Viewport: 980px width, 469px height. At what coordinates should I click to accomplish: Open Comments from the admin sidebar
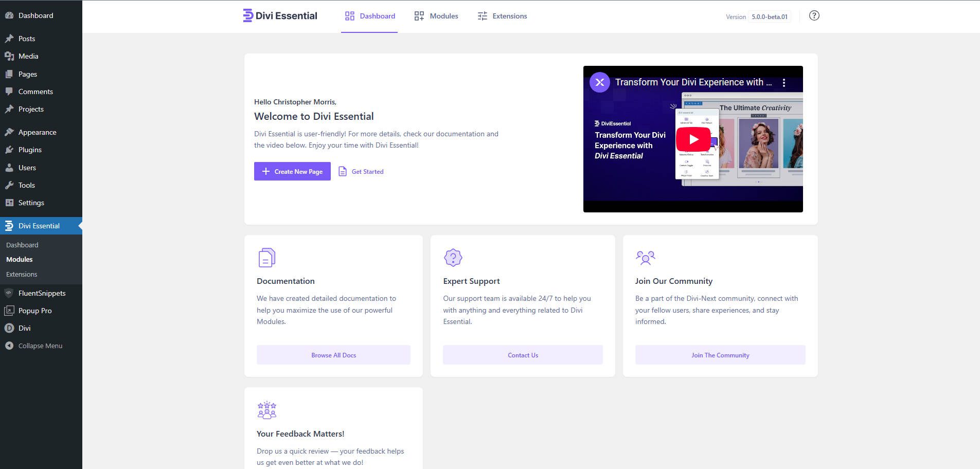click(x=35, y=92)
